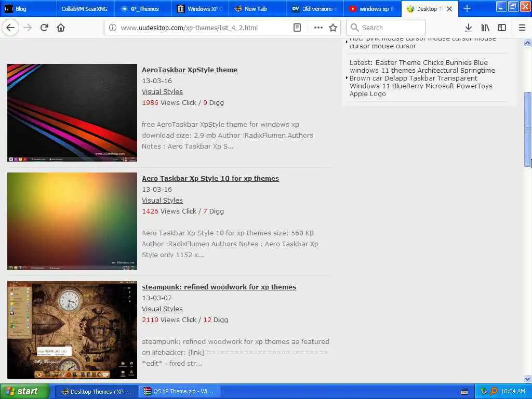Image resolution: width=532 pixels, height=399 pixels.
Task: Open Aero Taskbar Xp Style 10 link
Action: 210,179
